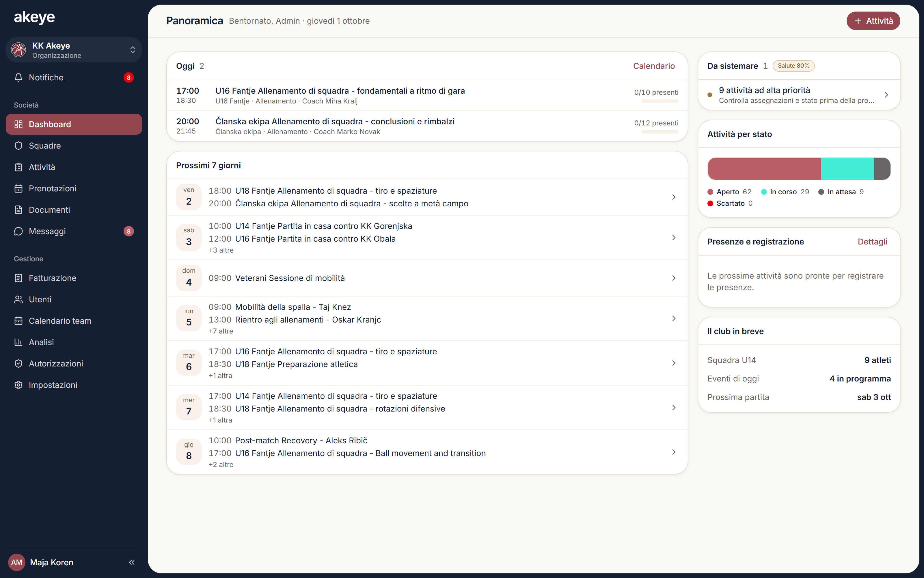924x578 pixels.
Task: Open the KK Akeye organization switcher
Action: click(74, 50)
